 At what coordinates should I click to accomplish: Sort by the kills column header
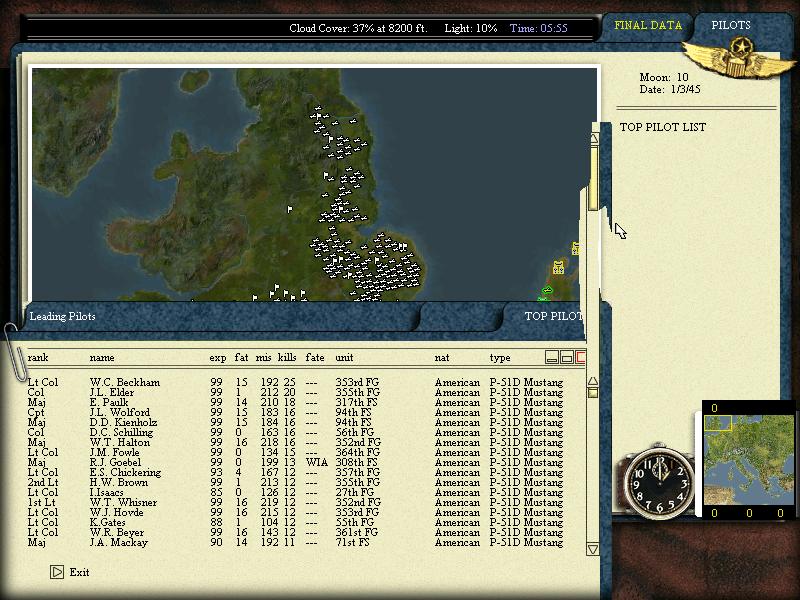[x=287, y=358]
